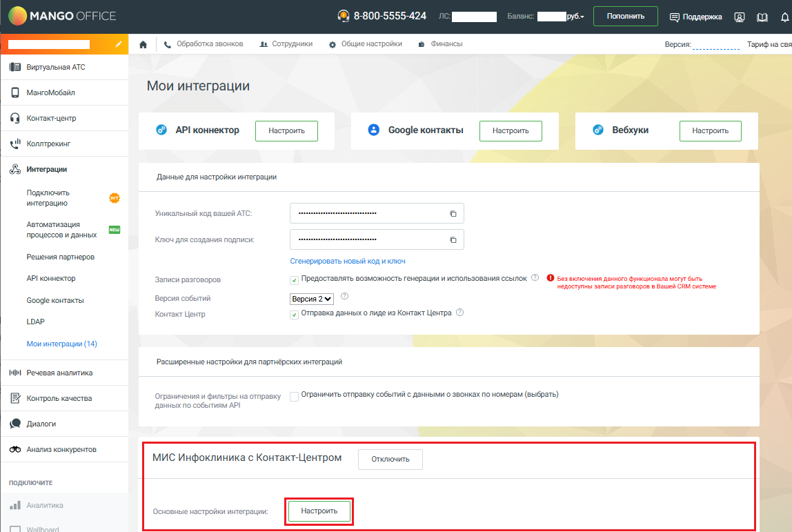Click Настроить for API коннектор
The width and height of the screenshot is (792, 532).
[286, 131]
